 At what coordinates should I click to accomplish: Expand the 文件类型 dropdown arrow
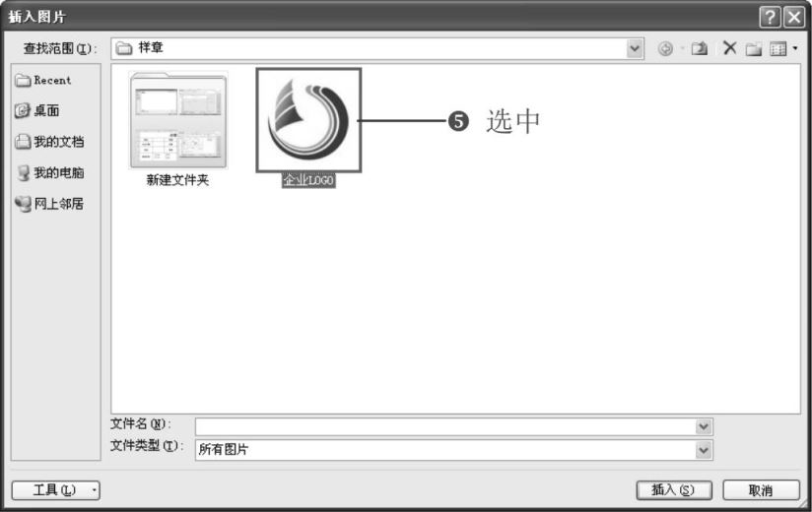pos(704,449)
